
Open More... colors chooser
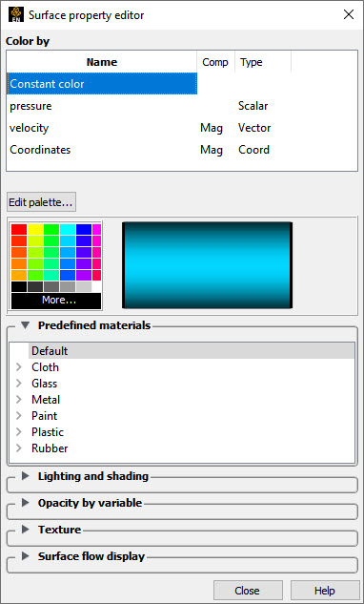tap(56, 301)
